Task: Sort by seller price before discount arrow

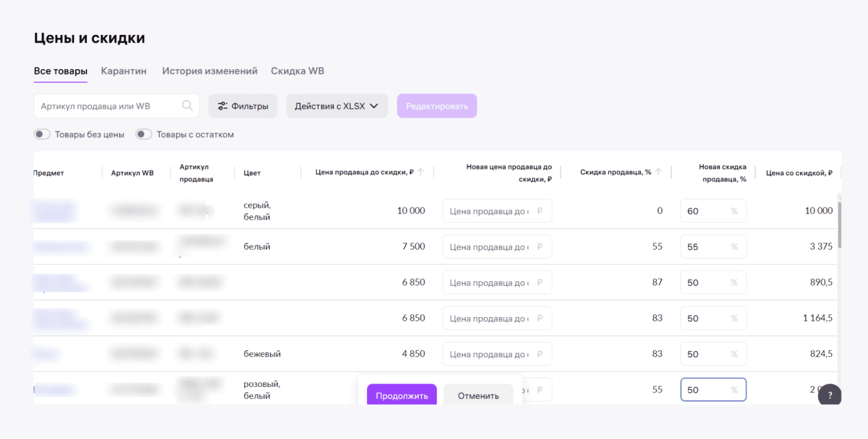Action: (x=420, y=172)
